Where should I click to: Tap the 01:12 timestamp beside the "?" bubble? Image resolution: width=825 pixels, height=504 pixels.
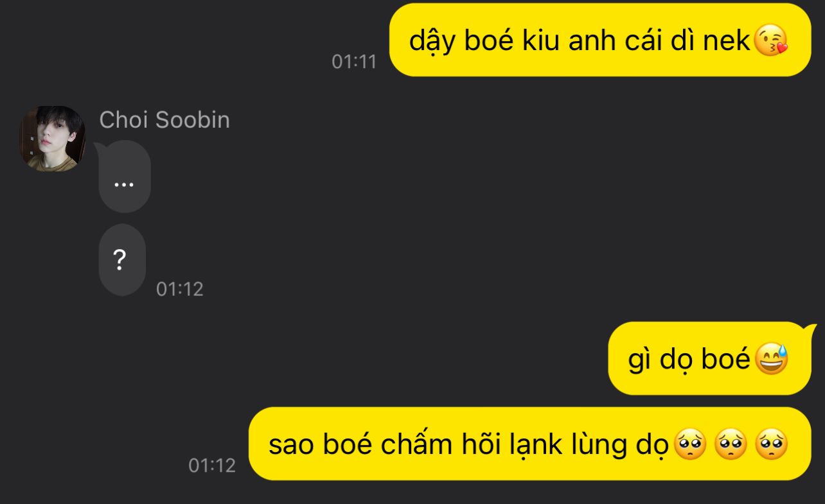pyautogui.click(x=180, y=290)
